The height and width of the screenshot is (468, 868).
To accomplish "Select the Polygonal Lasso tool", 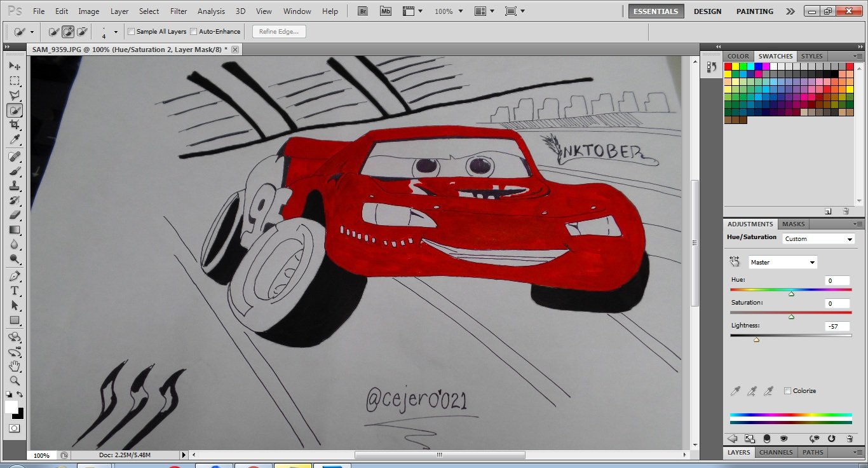I will (x=15, y=95).
